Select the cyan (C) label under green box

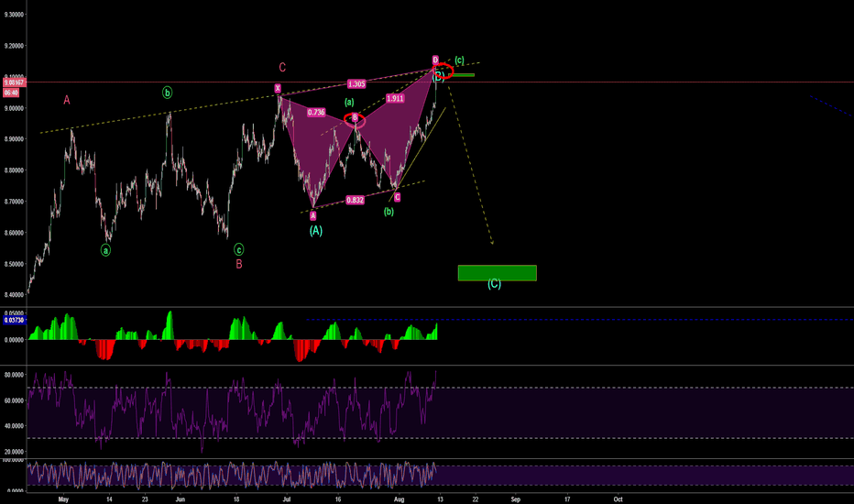click(494, 284)
